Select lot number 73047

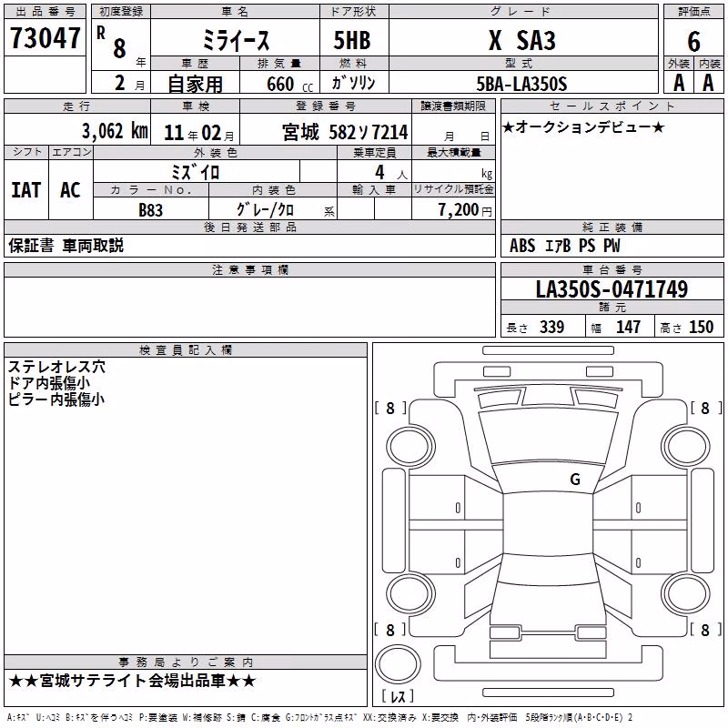pos(45,38)
